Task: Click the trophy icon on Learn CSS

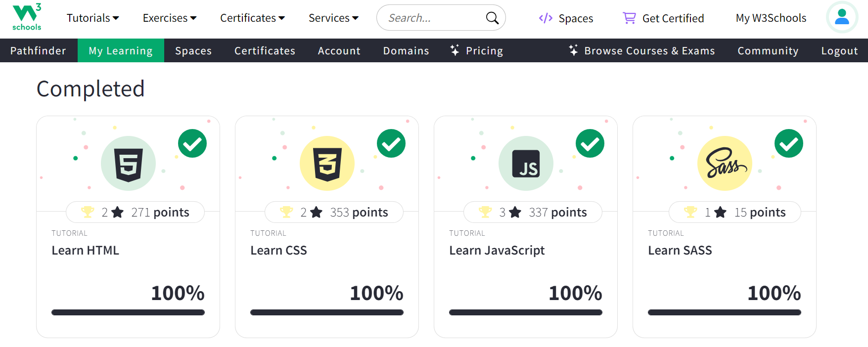Action: pyautogui.click(x=286, y=212)
